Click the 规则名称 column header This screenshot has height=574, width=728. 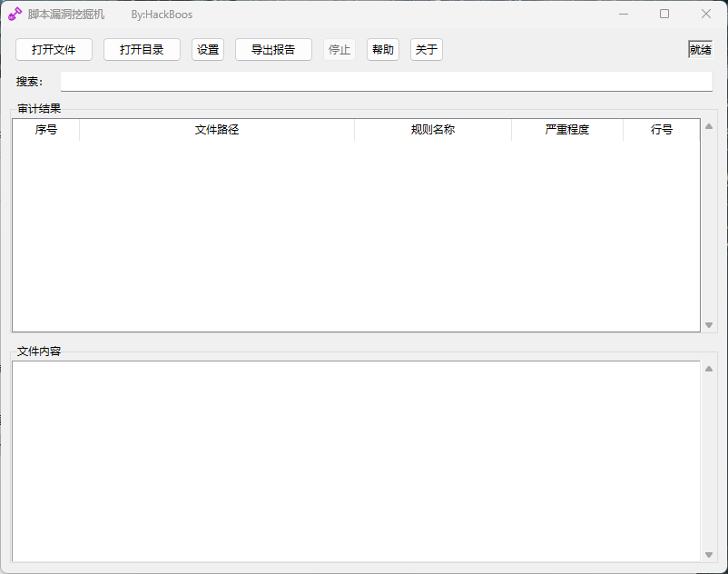click(x=433, y=130)
